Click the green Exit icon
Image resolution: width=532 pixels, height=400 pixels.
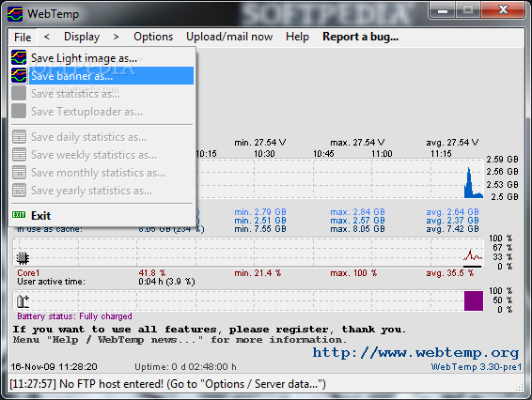[19, 215]
